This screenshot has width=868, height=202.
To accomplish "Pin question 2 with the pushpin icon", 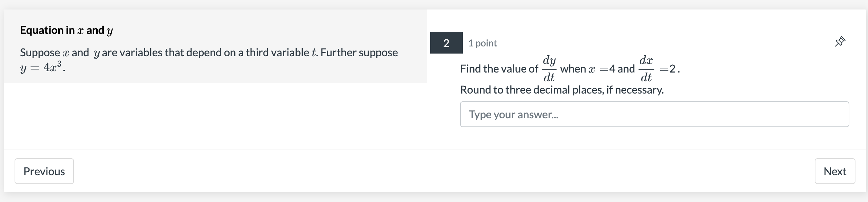I will pyautogui.click(x=840, y=42).
